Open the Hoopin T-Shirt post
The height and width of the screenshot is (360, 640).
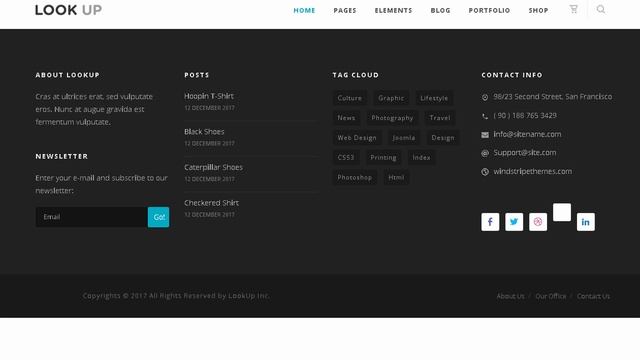click(x=209, y=96)
